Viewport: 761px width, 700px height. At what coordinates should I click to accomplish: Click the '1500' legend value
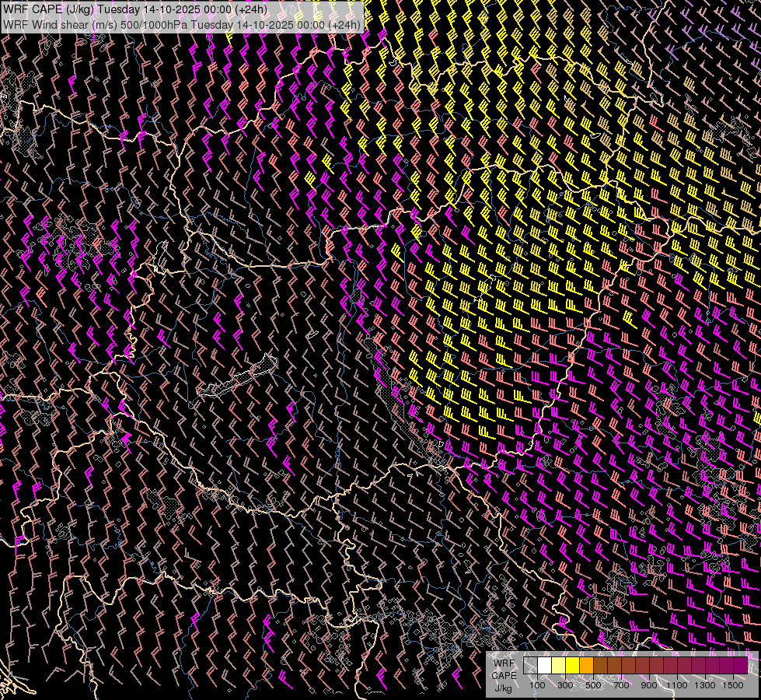[x=733, y=685]
